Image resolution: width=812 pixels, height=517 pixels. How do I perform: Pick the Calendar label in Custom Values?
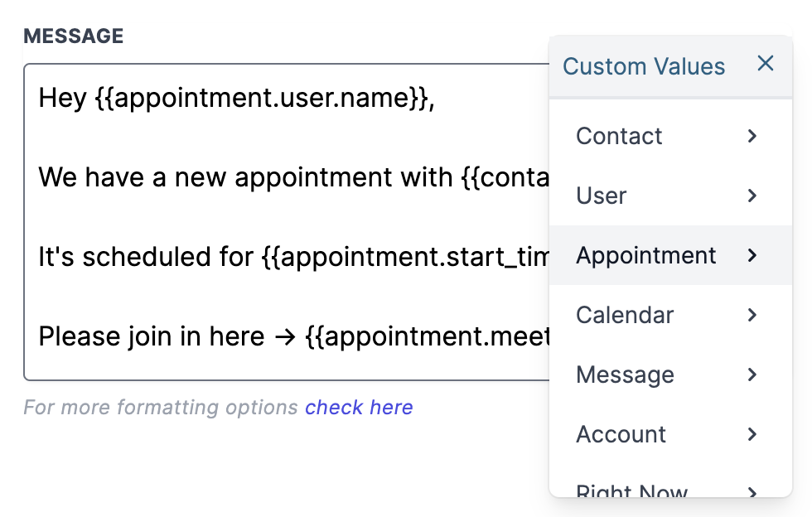pyautogui.click(x=625, y=315)
